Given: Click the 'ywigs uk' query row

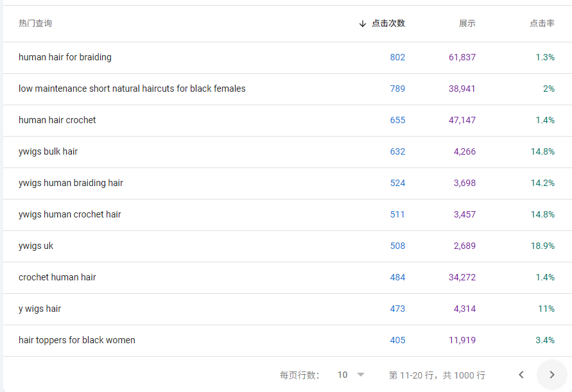Looking at the screenshot, I should [288, 246].
